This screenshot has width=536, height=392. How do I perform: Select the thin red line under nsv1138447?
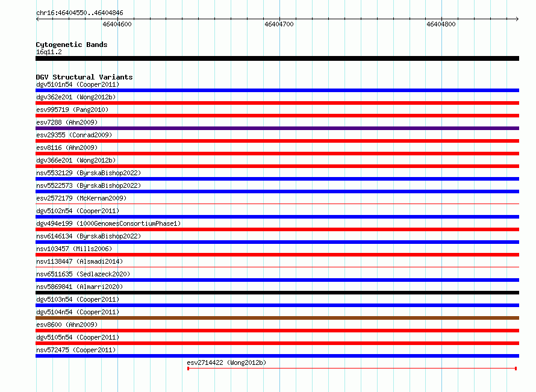pyautogui.click(x=277, y=267)
